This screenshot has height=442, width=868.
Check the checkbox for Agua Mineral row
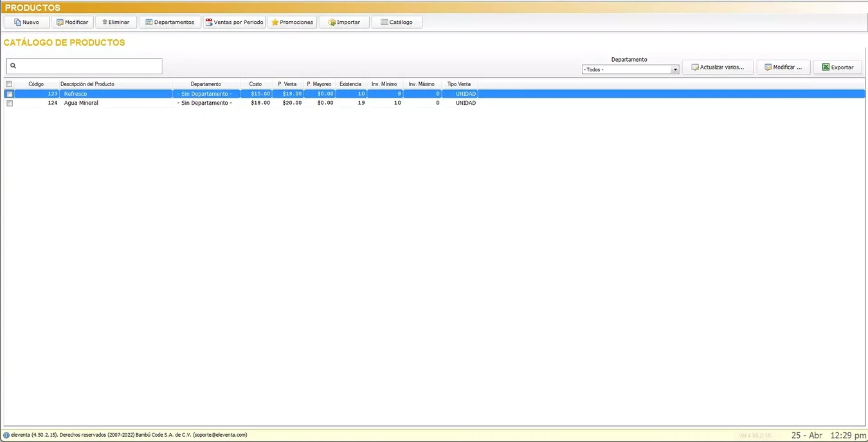coord(10,103)
